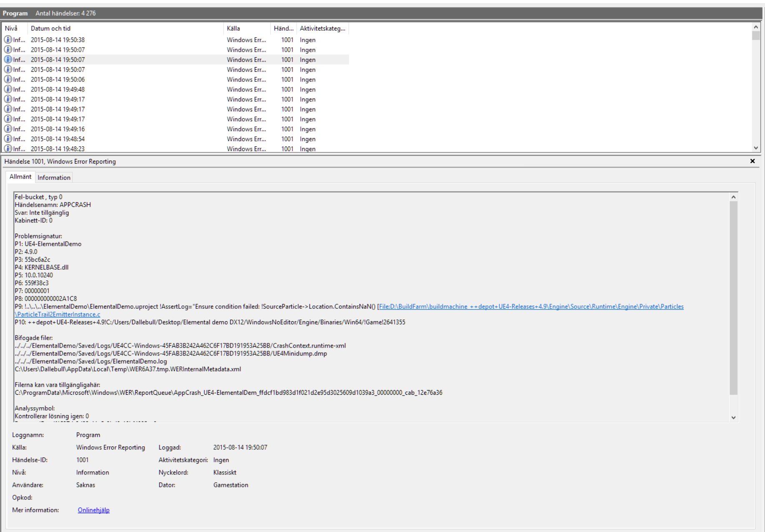The width and height of the screenshot is (765, 532).
Task: Click the P5: 10.0.10240 line
Action: [x=34, y=275]
